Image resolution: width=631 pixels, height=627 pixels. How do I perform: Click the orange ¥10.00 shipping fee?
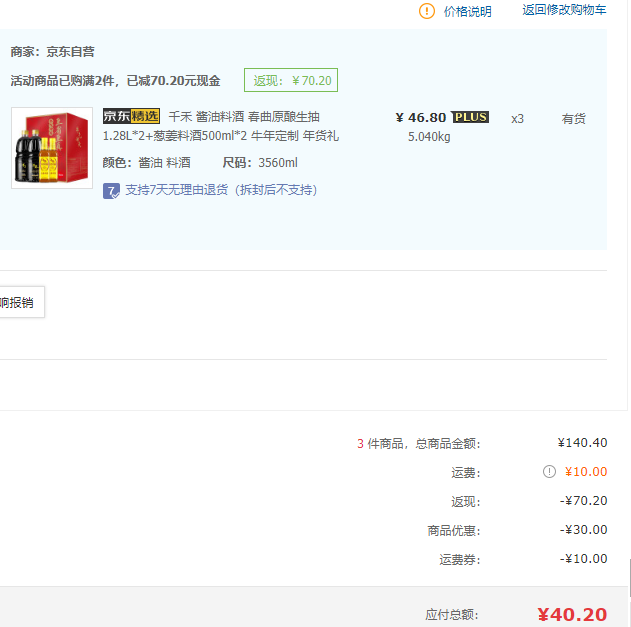(x=585, y=472)
